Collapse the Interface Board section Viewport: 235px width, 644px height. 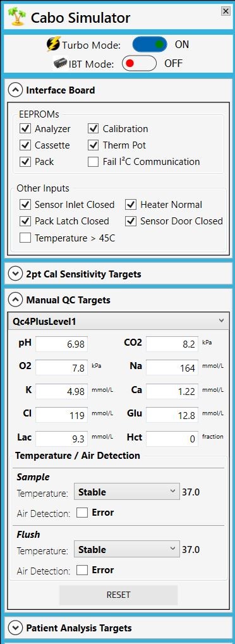pyautogui.click(x=15, y=90)
